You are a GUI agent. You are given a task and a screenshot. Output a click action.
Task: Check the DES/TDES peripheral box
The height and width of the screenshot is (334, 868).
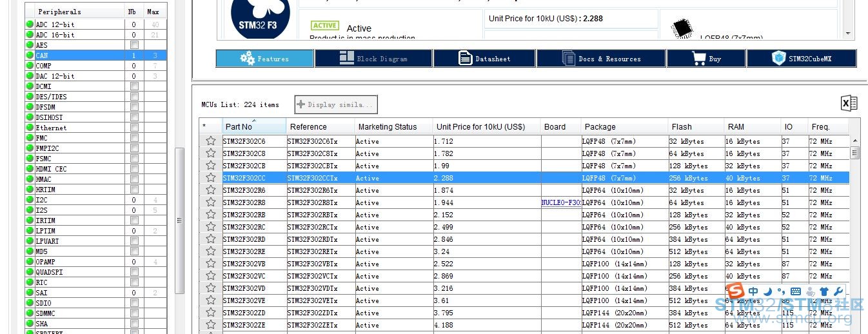click(134, 97)
